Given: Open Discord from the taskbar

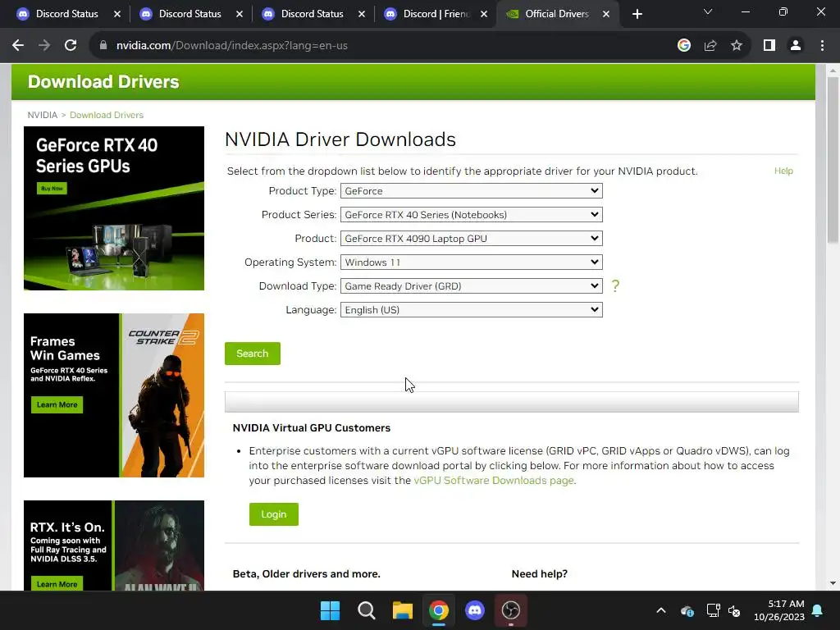Looking at the screenshot, I should pos(475,610).
